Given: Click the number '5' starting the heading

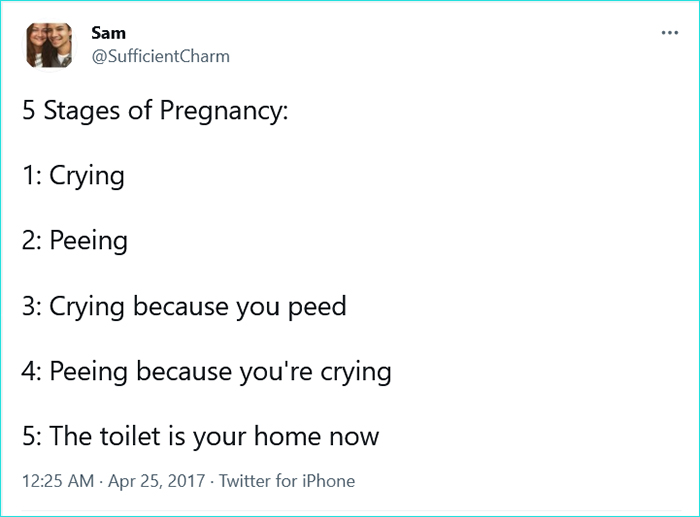Looking at the screenshot, I should 29,111.
